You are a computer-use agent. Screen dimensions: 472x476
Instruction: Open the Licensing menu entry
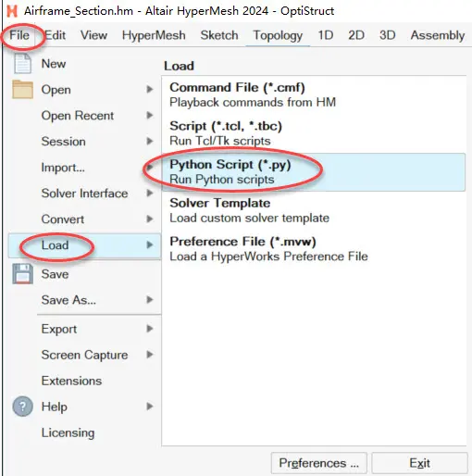tap(68, 432)
